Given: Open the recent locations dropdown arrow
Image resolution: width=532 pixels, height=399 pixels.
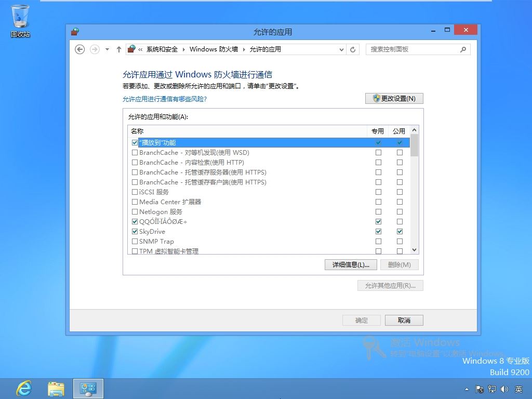Looking at the screenshot, I should click(x=107, y=49).
